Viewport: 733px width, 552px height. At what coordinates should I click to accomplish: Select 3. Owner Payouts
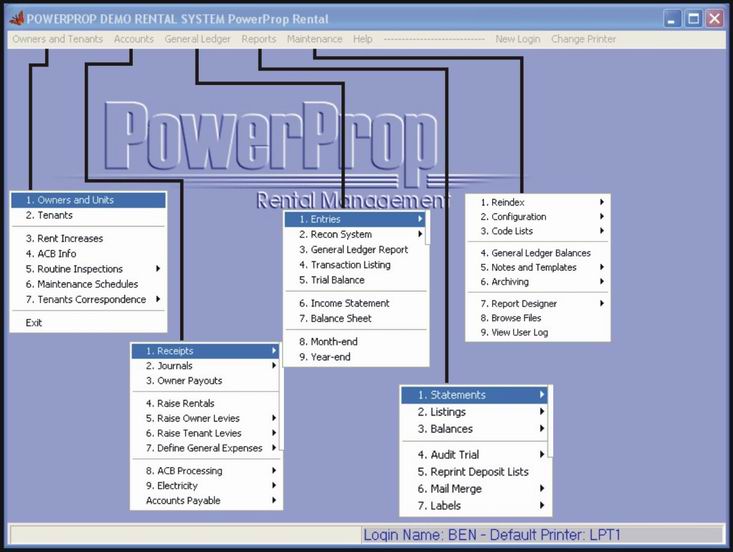(205, 381)
